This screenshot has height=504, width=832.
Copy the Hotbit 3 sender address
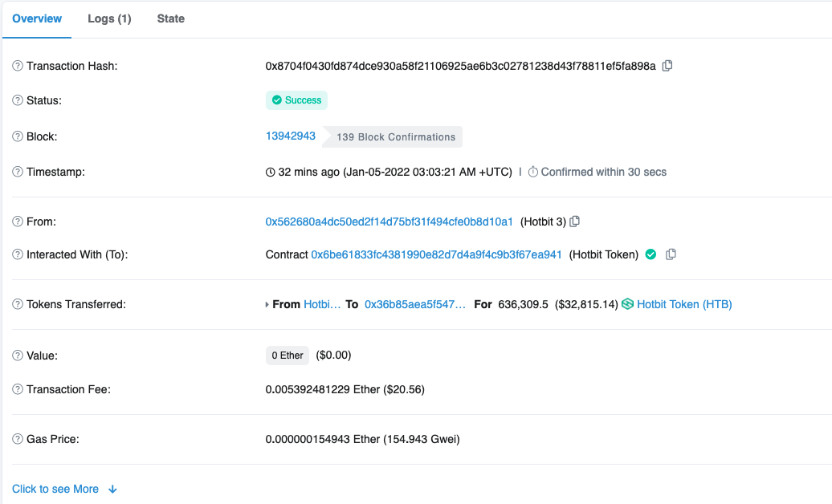[574, 222]
